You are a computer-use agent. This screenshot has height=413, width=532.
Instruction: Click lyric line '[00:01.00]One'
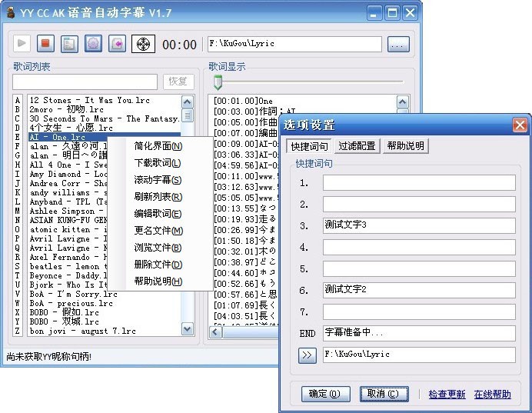point(243,101)
